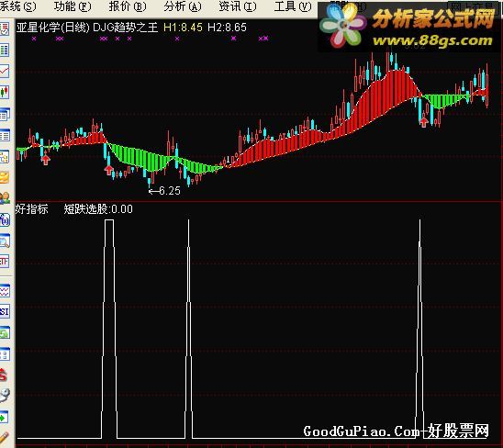Open the 工具(V) menu

(293, 6)
